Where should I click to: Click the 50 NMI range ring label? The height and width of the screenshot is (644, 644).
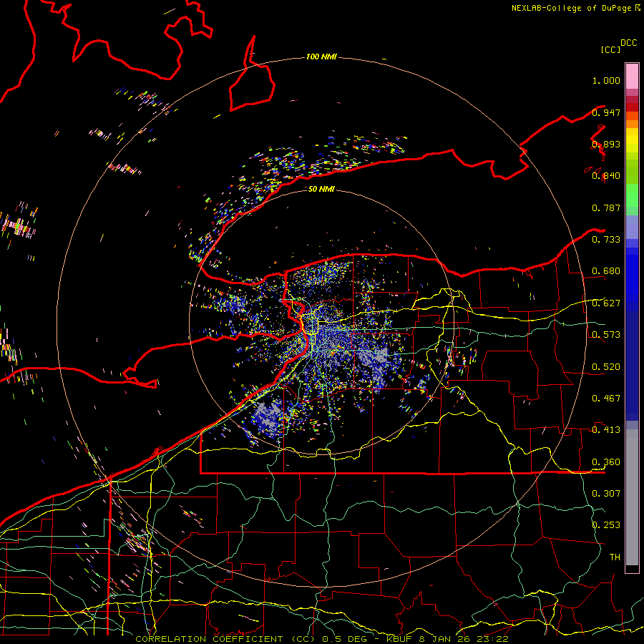tap(321, 189)
